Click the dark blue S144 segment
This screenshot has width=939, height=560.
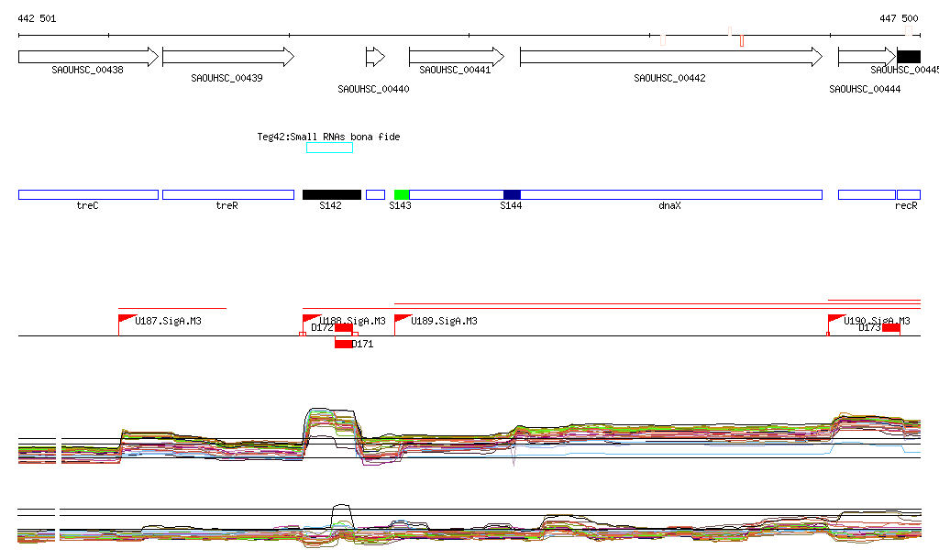[x=512, y=194]
